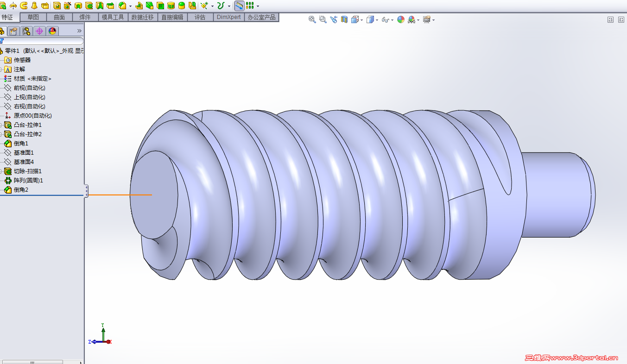
Task: Open the DisplayManager color sphere tab
Action: (x=52, y=31)
